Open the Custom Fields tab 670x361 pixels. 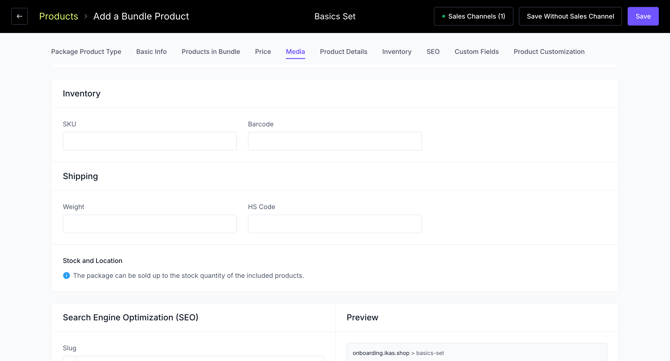coord(476,52)
